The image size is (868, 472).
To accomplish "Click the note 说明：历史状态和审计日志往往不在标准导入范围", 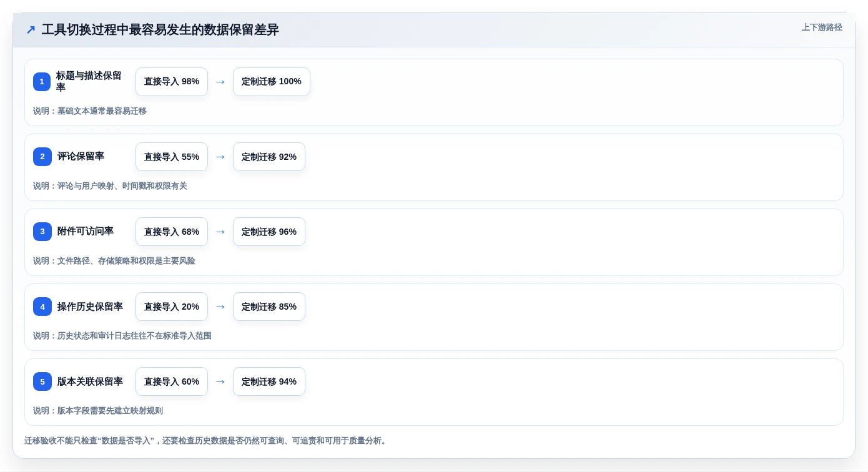I will tap(122, 336).
